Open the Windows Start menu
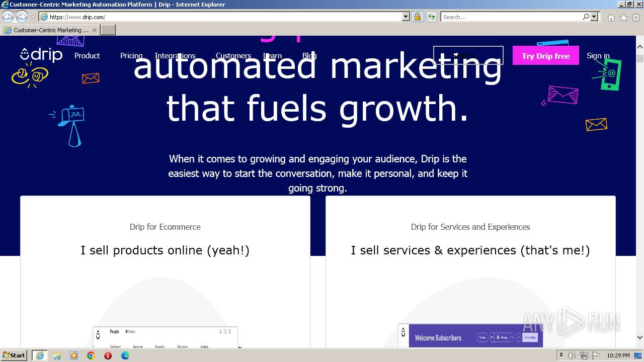 (x=14, y=355)
